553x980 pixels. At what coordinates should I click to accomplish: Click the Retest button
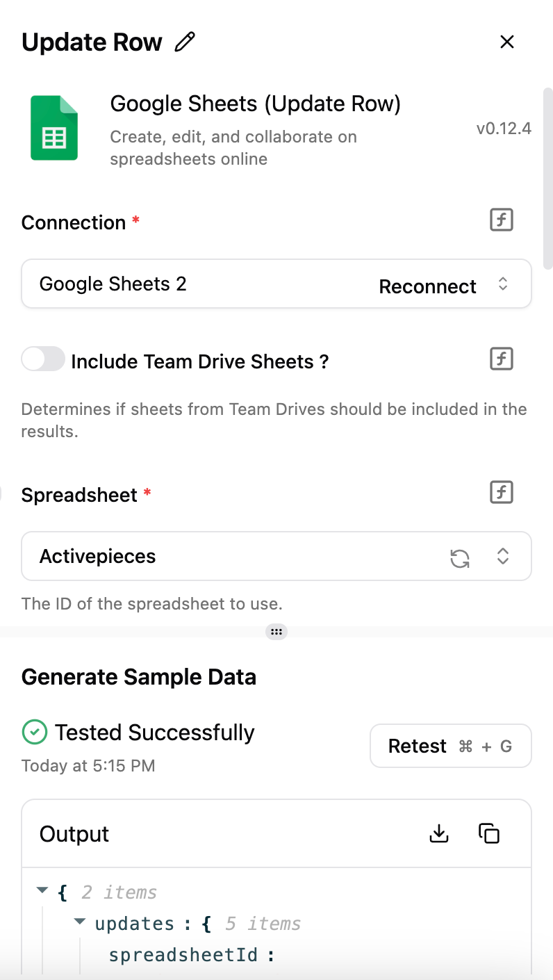[450, 746]
